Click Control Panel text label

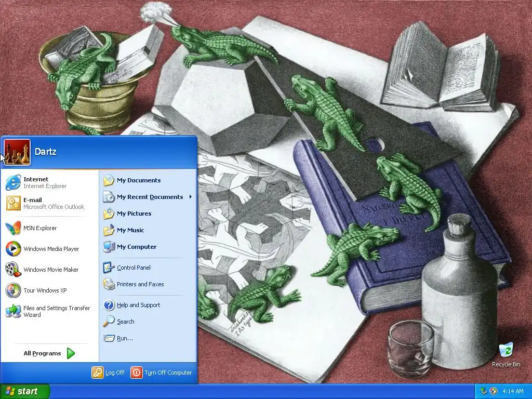click(x=134, y=268)
